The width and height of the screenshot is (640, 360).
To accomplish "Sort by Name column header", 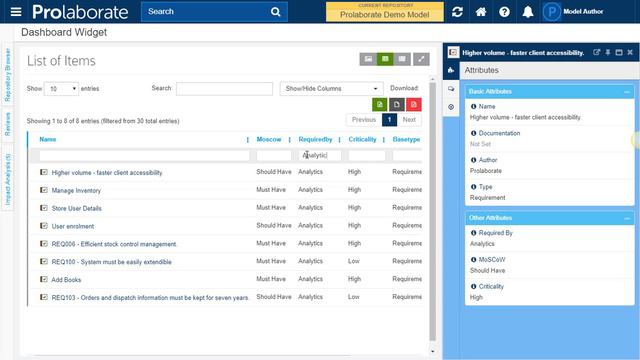I will (x=48, y=139).
